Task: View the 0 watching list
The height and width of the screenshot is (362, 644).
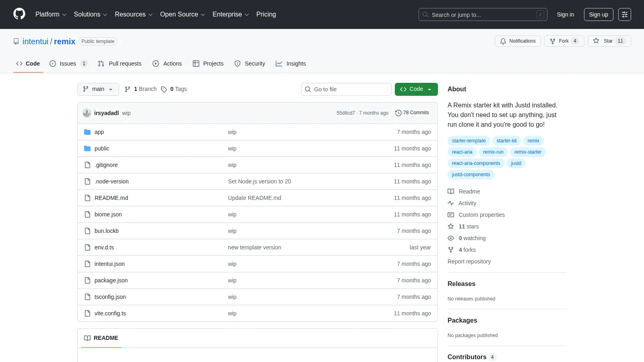Action: click(x=467, y=238)
